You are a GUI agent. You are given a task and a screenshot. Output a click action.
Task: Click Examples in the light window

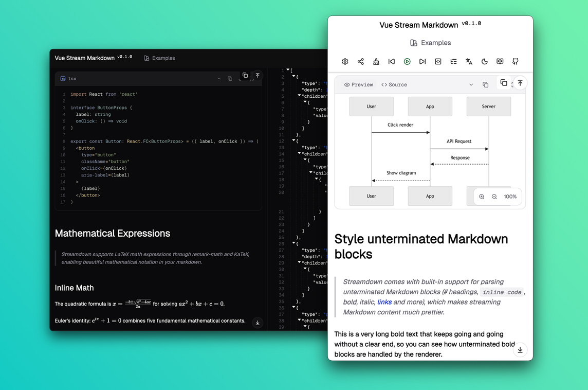click(431, 43)
